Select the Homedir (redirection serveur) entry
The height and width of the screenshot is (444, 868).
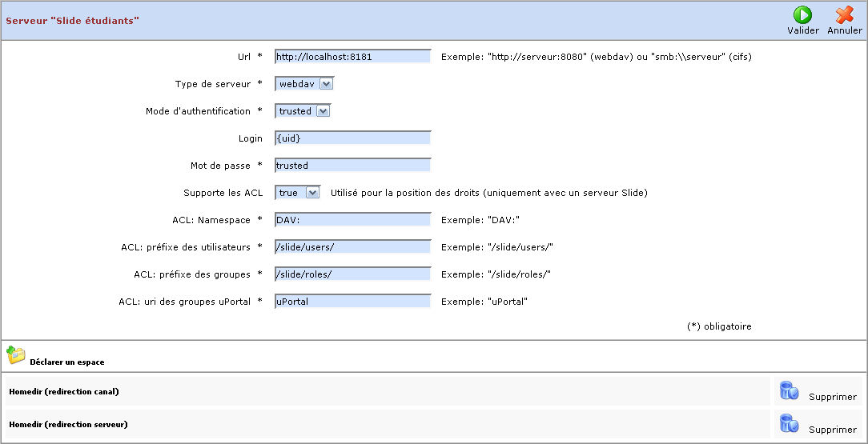tap(68, 424)
